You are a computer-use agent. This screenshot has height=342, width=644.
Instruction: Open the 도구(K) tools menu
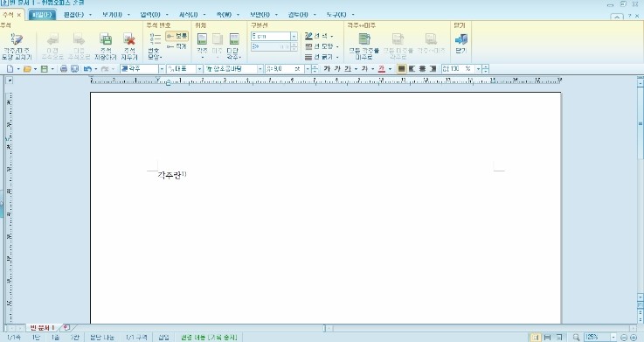[336, 15]
